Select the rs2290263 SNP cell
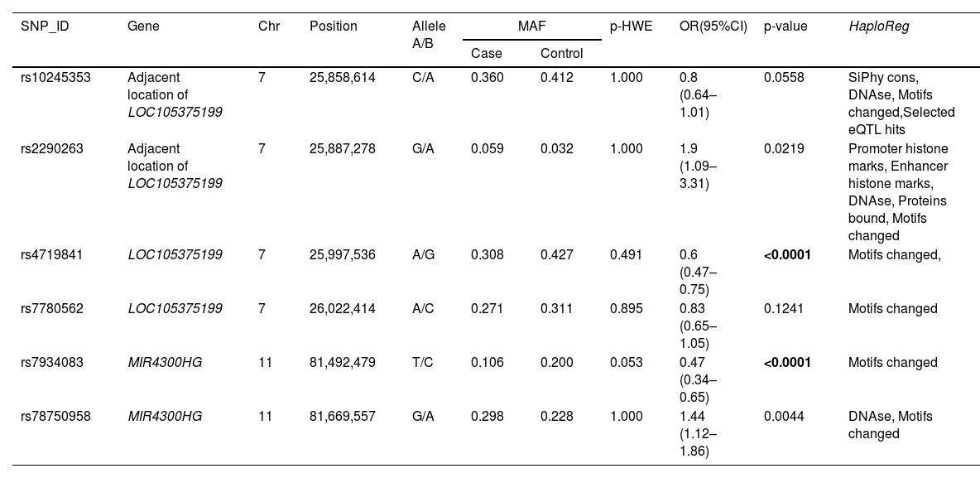 click(52, 148)
